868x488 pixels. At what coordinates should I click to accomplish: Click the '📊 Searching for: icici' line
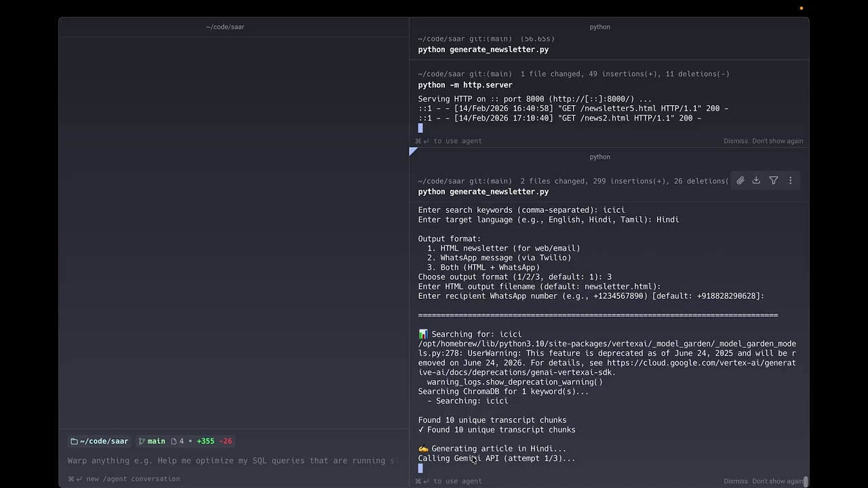pyautogui.click(x=470, y=334)
